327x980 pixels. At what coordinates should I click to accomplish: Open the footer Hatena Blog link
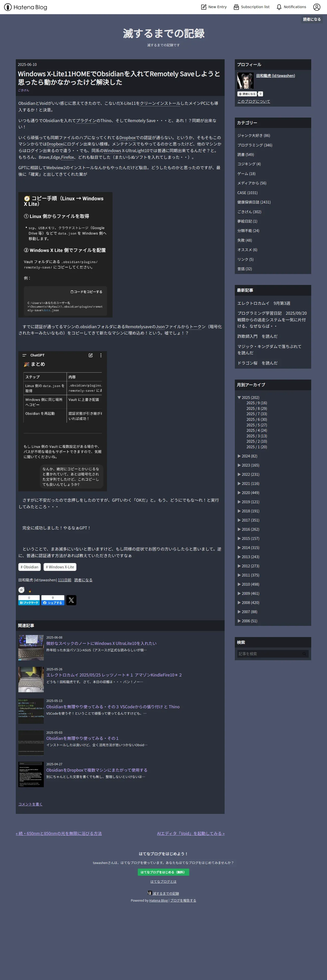[158, 900]
